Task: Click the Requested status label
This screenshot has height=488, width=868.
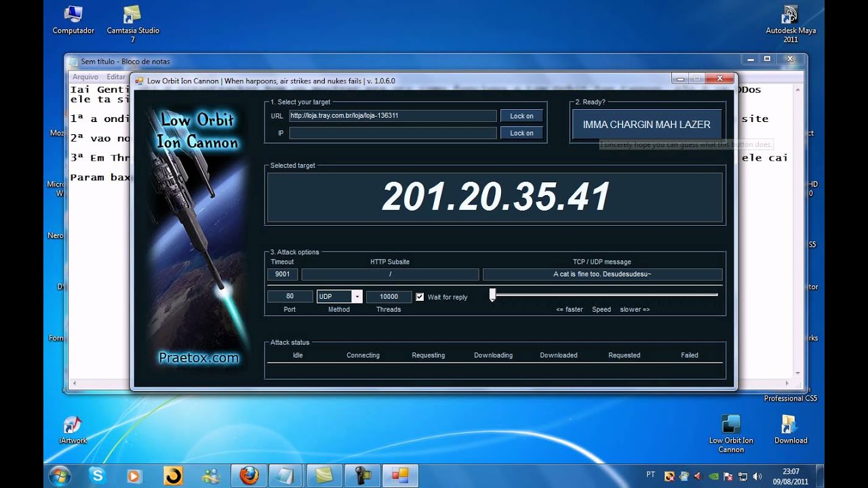Action: click(x=624, y=355)
